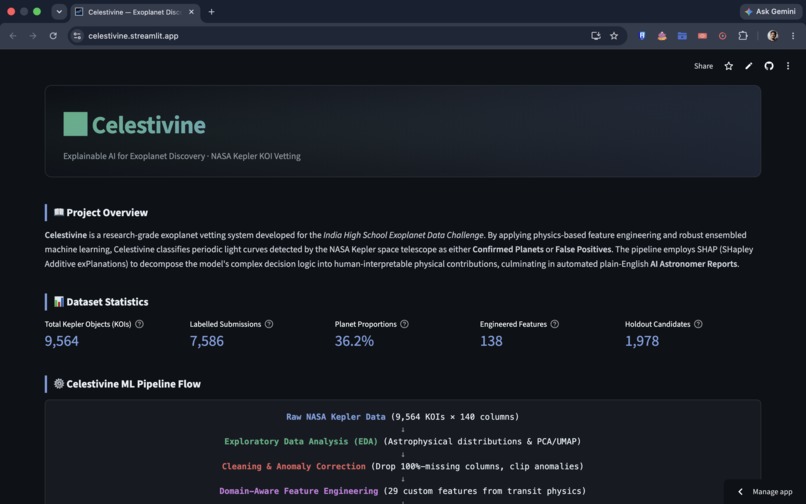
Task: Click help icon next to Engineered Features
Action: (555, 324)
